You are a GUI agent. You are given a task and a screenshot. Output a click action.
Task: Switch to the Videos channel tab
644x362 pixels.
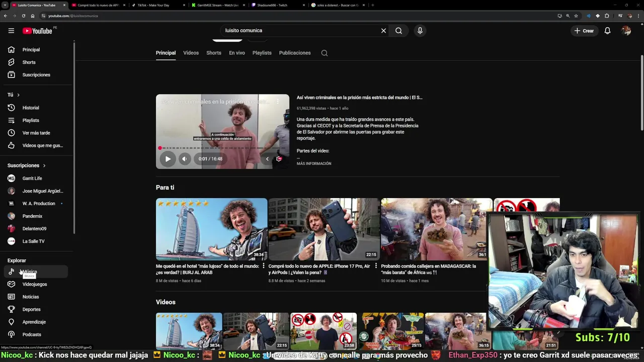click(x=191, y=53)
